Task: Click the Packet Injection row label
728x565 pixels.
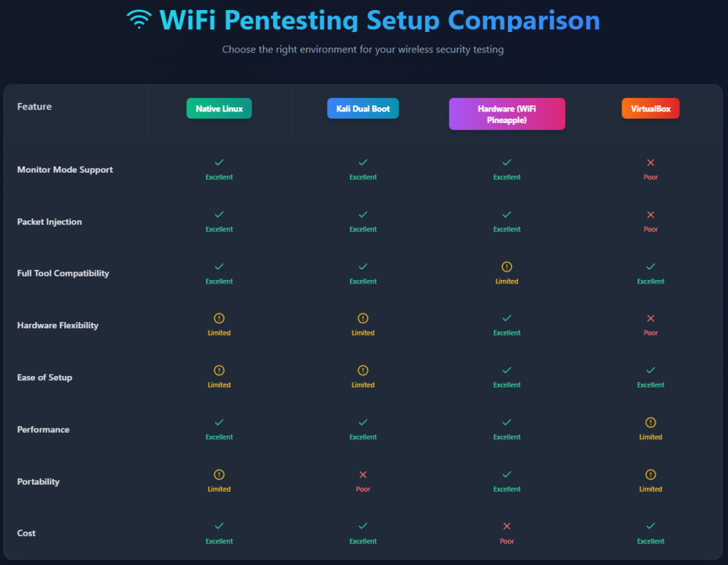Action: click(x=49, y=222)
